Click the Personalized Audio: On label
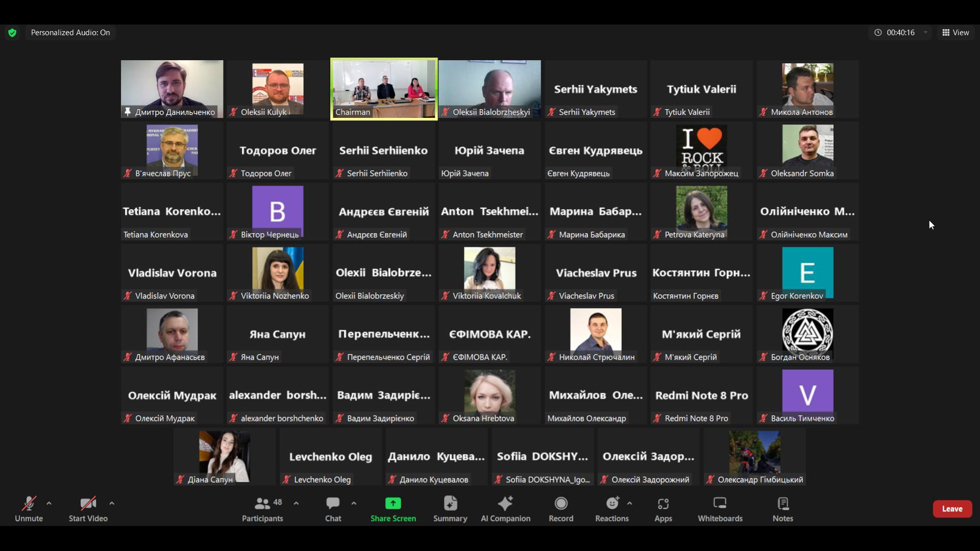 click(x=70, y=33)
